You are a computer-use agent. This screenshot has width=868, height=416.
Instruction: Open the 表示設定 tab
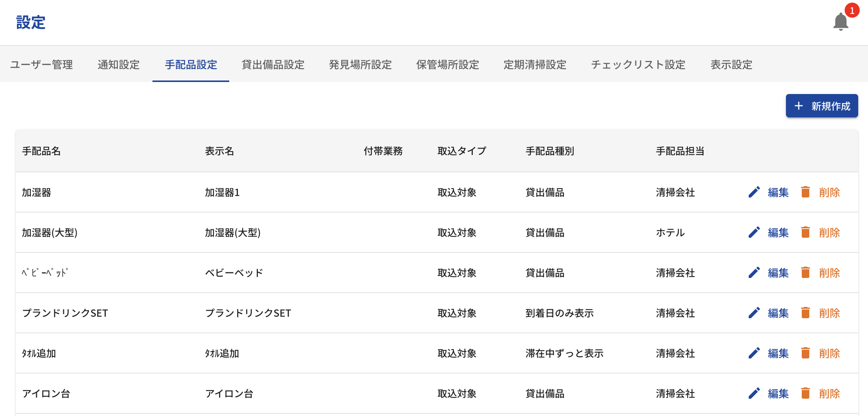(731, 65)
